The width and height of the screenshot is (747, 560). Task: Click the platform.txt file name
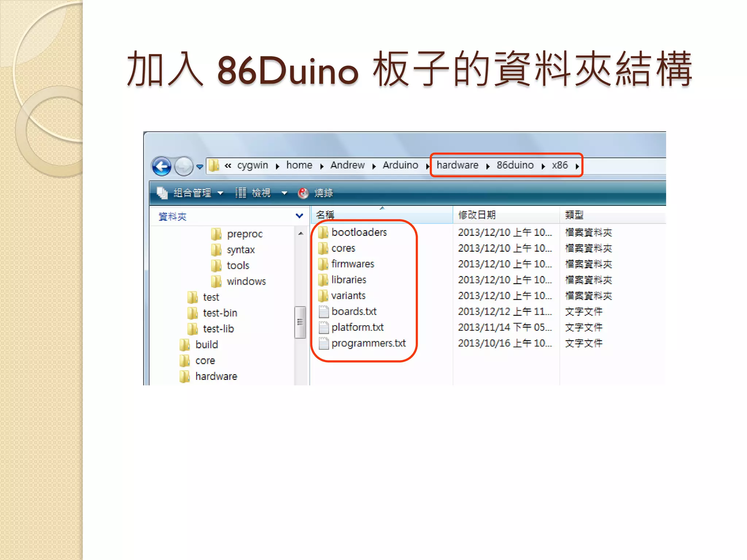[x=357, y=327]
